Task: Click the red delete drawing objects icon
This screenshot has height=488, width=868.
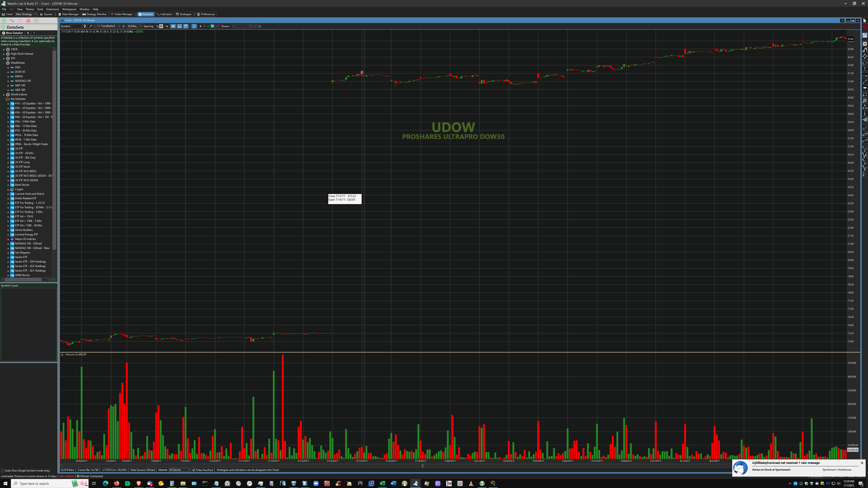Action: click(x=865, y=27)
